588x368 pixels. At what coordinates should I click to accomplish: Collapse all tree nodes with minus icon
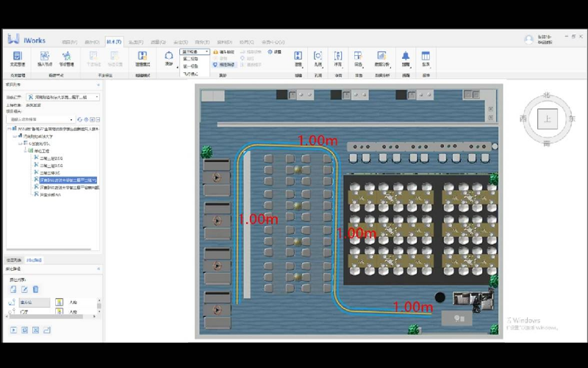(x=98, y=119)
